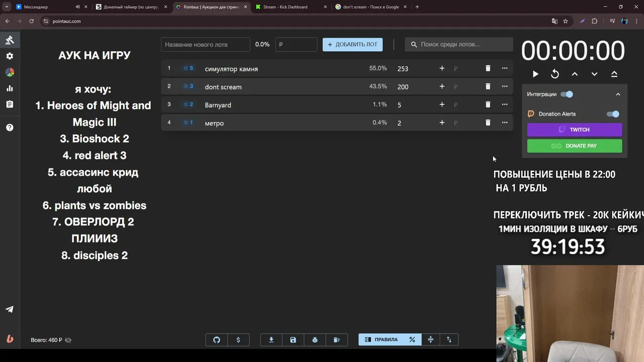Open more options for метро
This screenshot has height=362, width=644.
[x=505, y=123]
